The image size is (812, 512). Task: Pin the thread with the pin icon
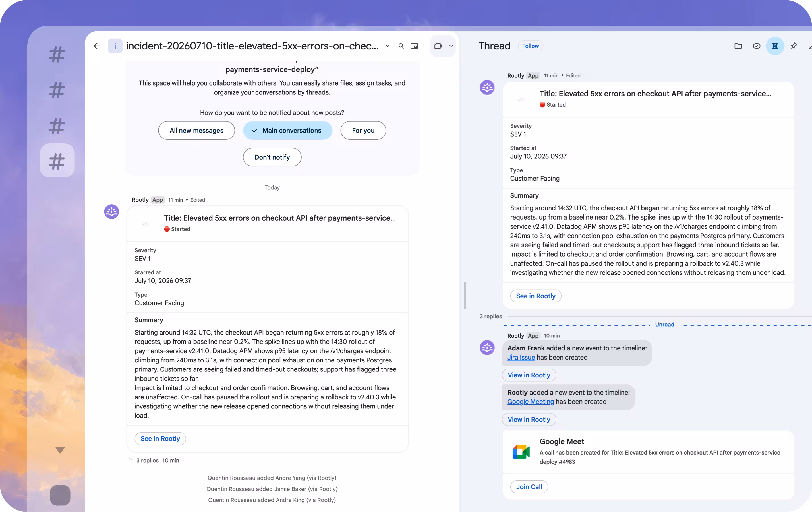[x=794, y=46]
